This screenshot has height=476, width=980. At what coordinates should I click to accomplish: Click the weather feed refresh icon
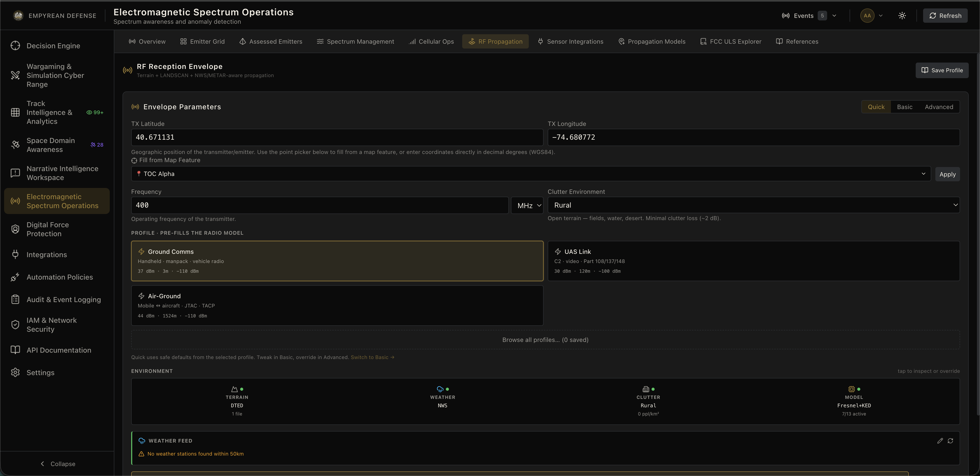(950, 441)
